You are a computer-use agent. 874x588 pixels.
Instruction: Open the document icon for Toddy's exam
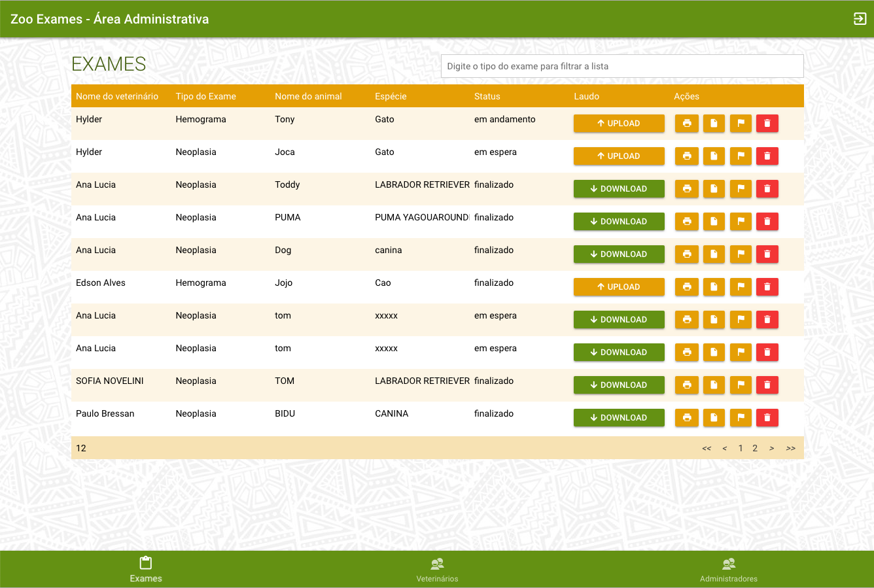(714, 189)
